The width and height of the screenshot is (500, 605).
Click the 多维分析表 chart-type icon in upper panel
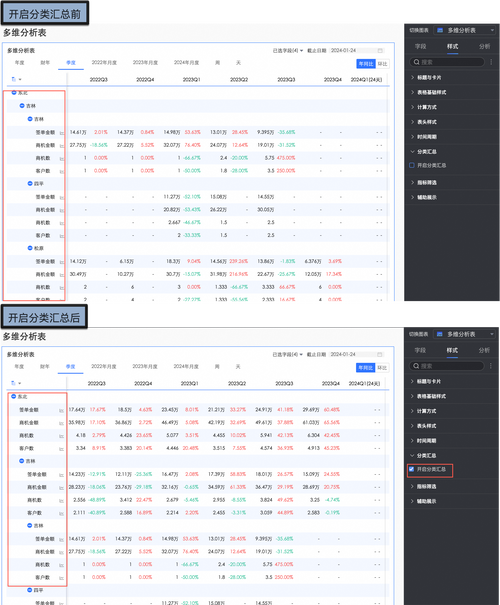click(440, 30)
